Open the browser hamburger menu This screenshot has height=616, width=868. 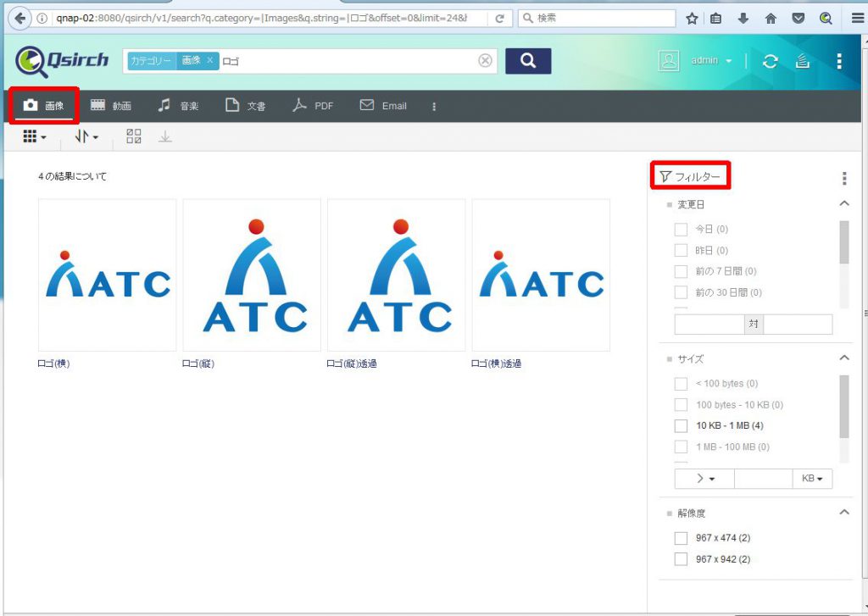[858, 19]
